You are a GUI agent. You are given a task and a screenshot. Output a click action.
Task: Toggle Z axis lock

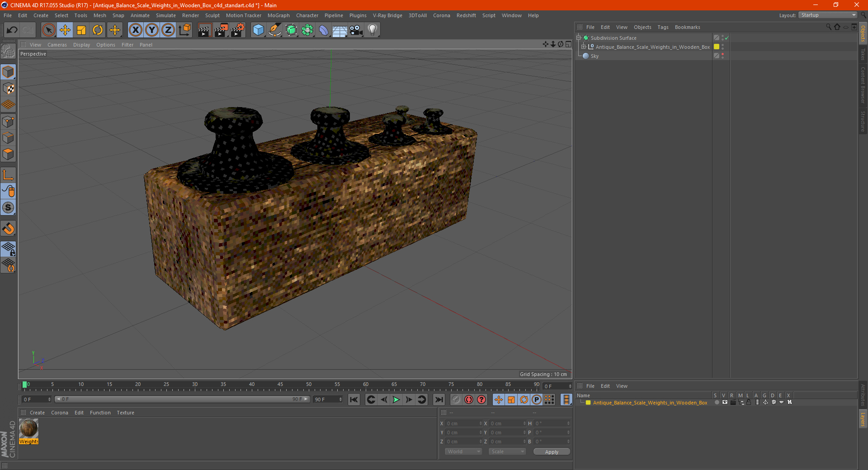[168, 30]
